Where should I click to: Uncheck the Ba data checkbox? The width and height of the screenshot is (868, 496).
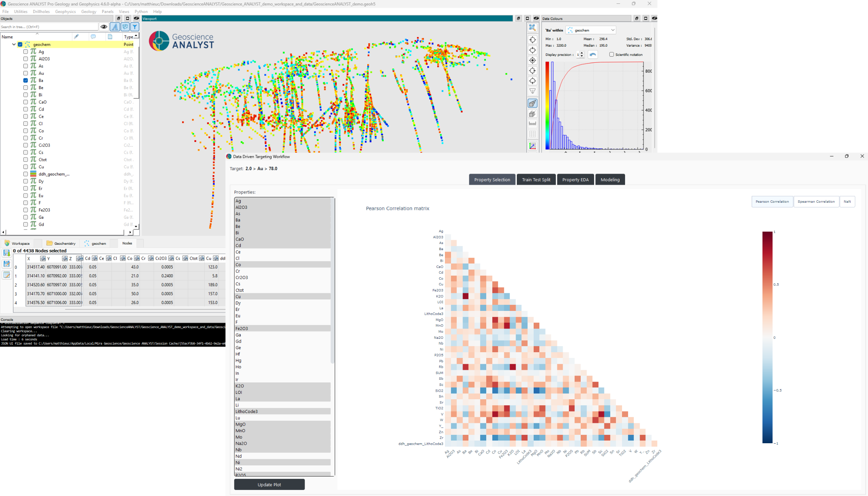[26, 80]
